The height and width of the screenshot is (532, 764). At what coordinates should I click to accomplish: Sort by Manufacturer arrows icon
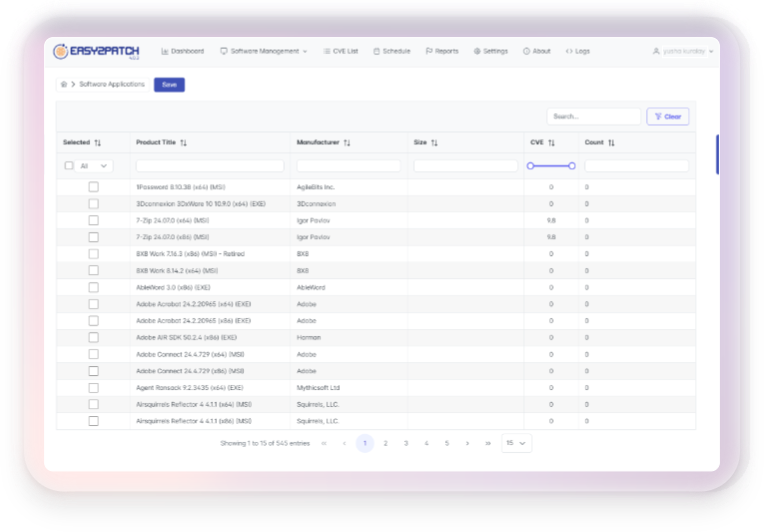tap(347, 143)
